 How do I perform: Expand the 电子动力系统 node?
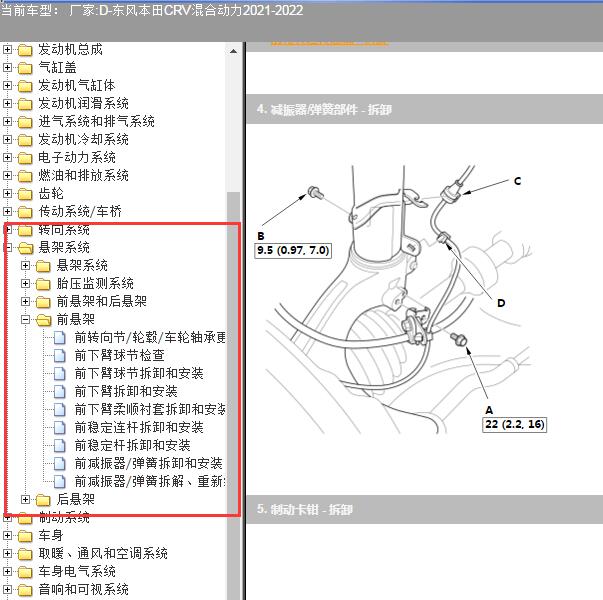pyautogui.click(x=7, y=158)
